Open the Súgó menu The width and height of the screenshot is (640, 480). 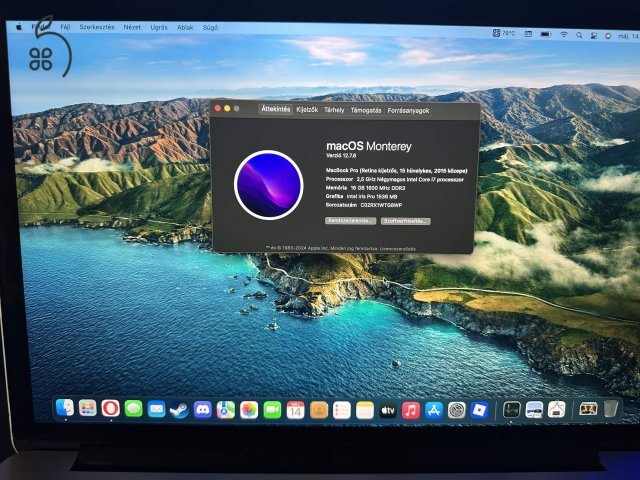[x=210, y=28]
